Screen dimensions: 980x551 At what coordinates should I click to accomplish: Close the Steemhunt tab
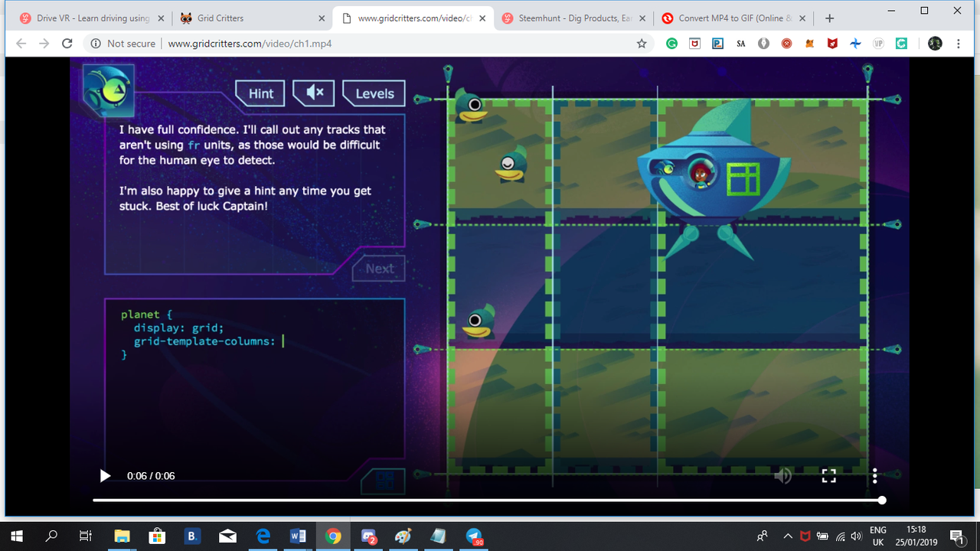pos(641,18)
